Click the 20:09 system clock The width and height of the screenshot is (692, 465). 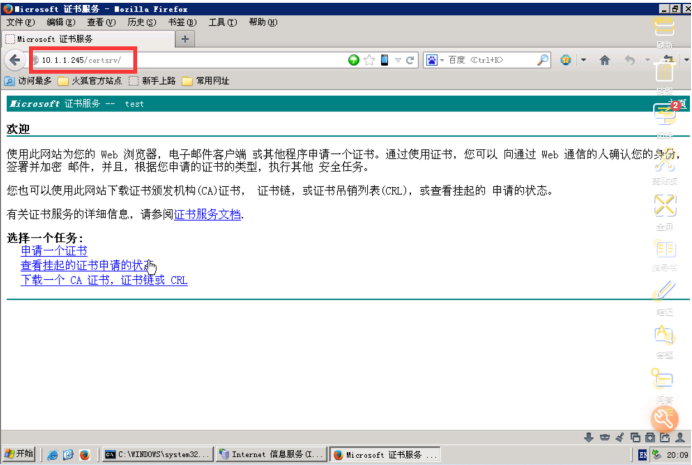tap(677, 455)
